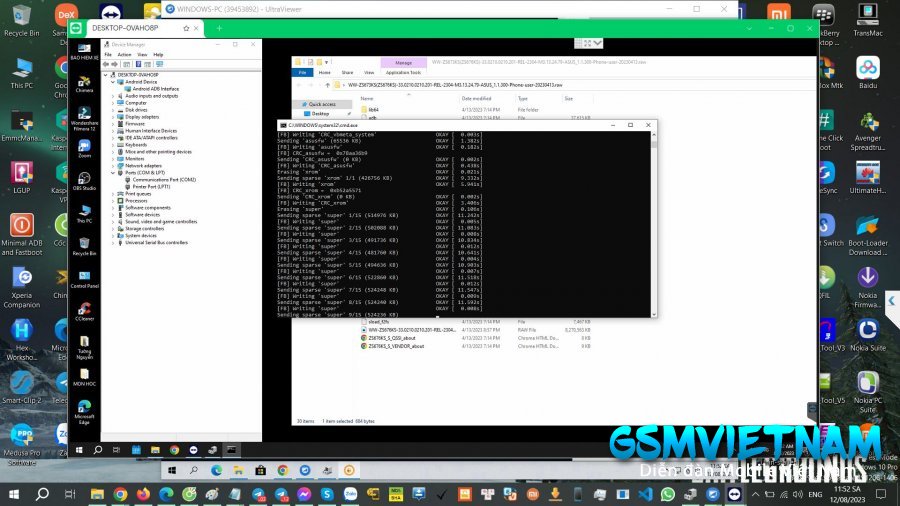Click the UltraViewer fullscreen toggle icon
The width and height of the screenshot is (900, 506).
point(587,44)
